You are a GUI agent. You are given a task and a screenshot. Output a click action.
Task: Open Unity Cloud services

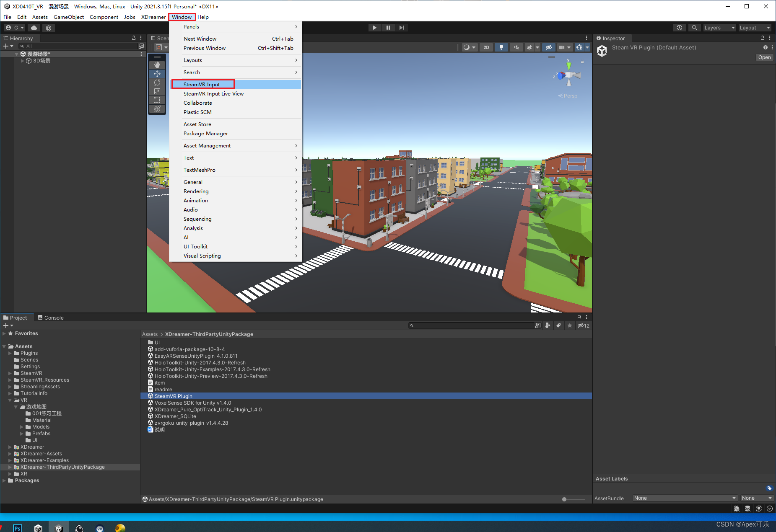34,28
